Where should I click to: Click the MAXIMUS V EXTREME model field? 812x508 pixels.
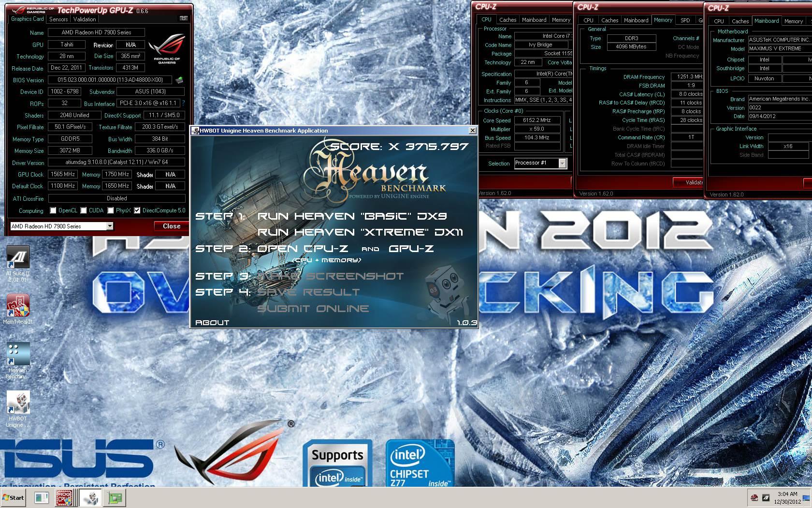[x=779, y=48]
